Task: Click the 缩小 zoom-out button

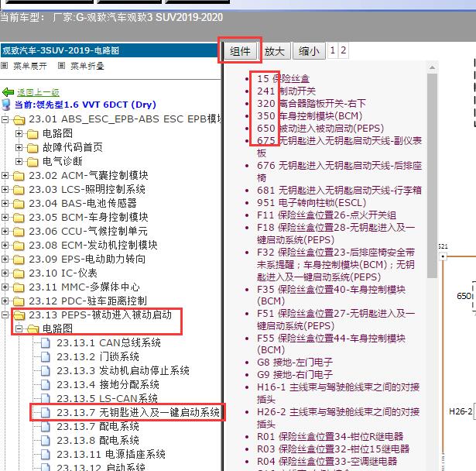Action: pyautogui.click(x=309, y=51)
